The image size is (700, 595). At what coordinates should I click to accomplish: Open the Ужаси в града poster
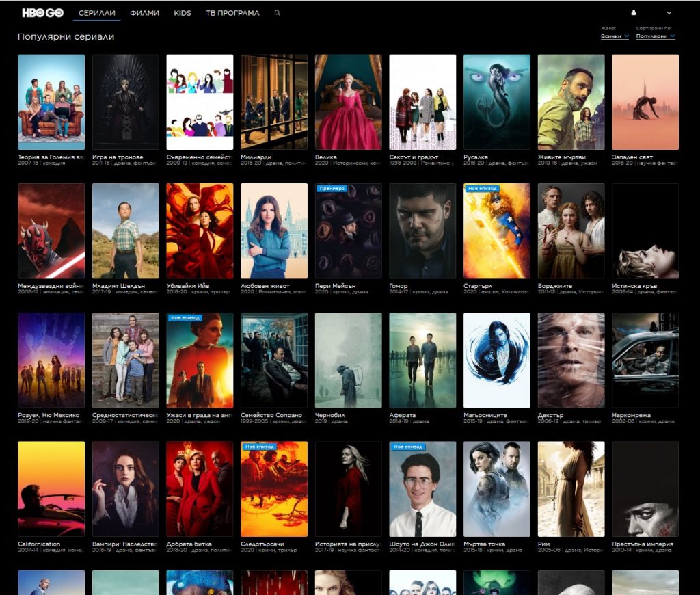200,360
